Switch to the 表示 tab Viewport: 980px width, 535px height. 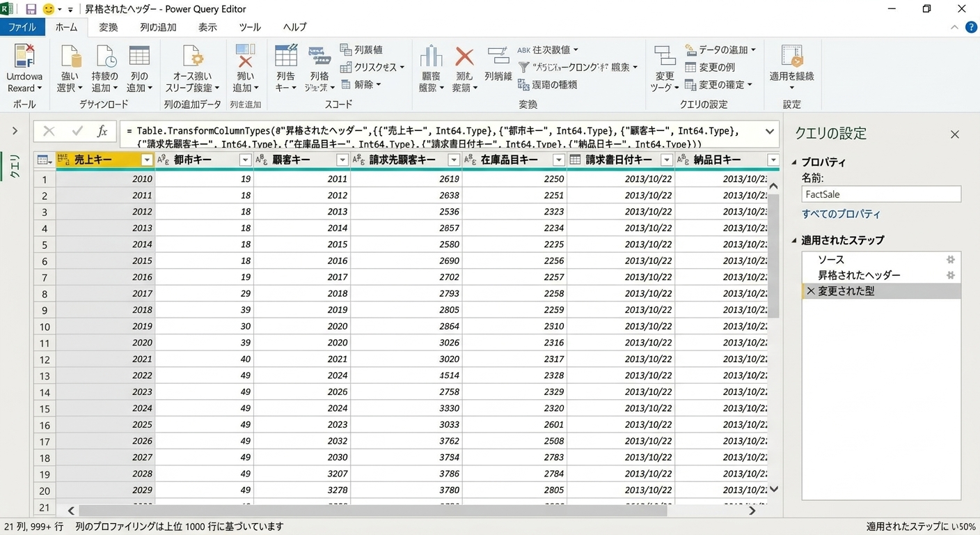tap(207, 27)
